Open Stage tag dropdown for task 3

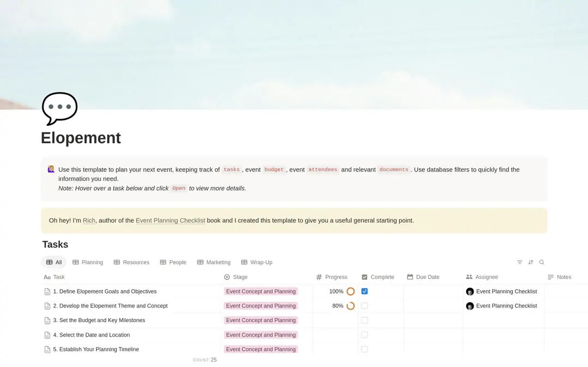tap(261, 321)
